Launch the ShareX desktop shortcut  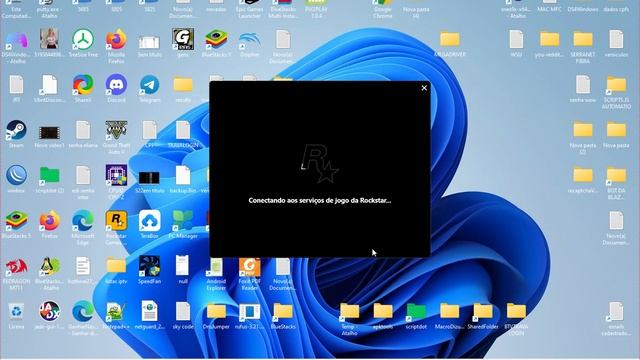click(x=83, y=85)
